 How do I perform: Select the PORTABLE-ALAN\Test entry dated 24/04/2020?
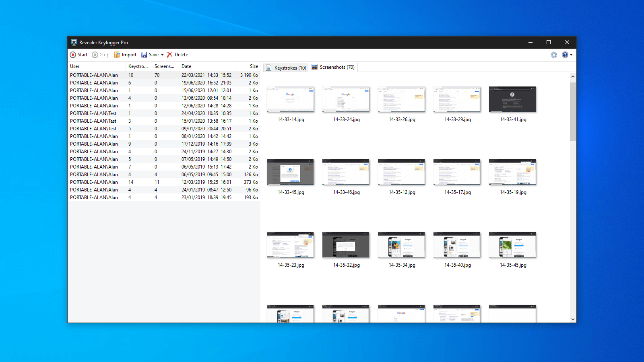click(164, 113)
